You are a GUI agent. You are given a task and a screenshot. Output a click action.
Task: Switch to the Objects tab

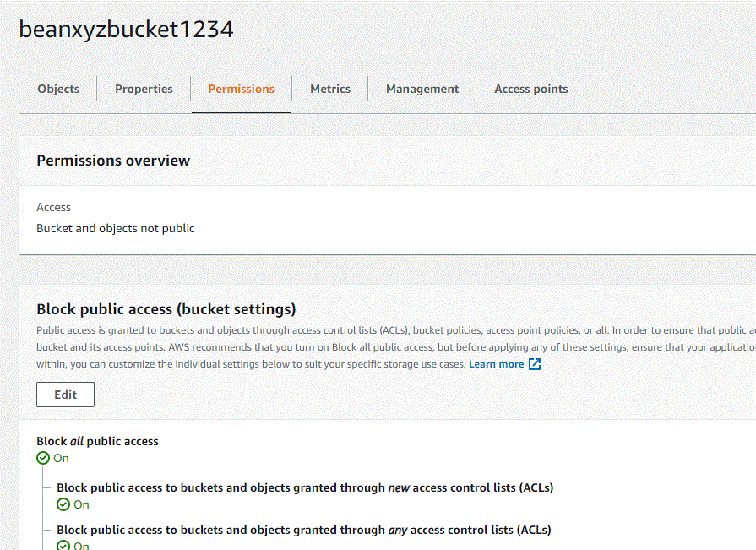tap(57, 89)
